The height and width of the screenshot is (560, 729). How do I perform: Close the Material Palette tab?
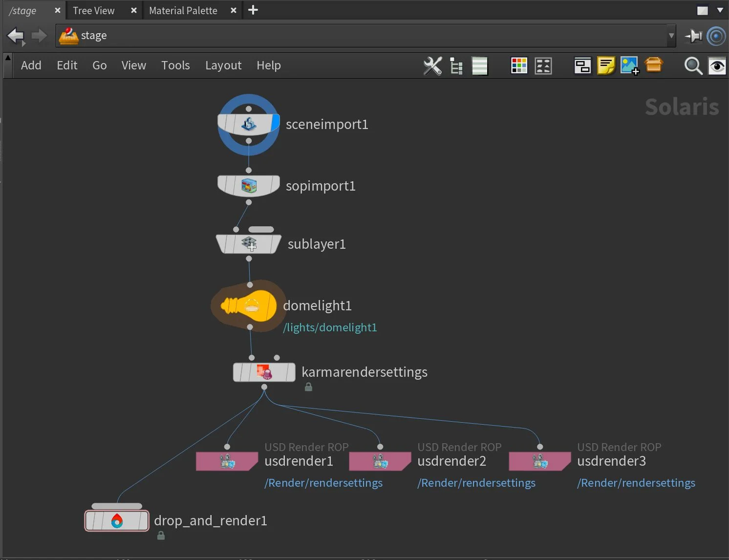click(x=234, y=10)
